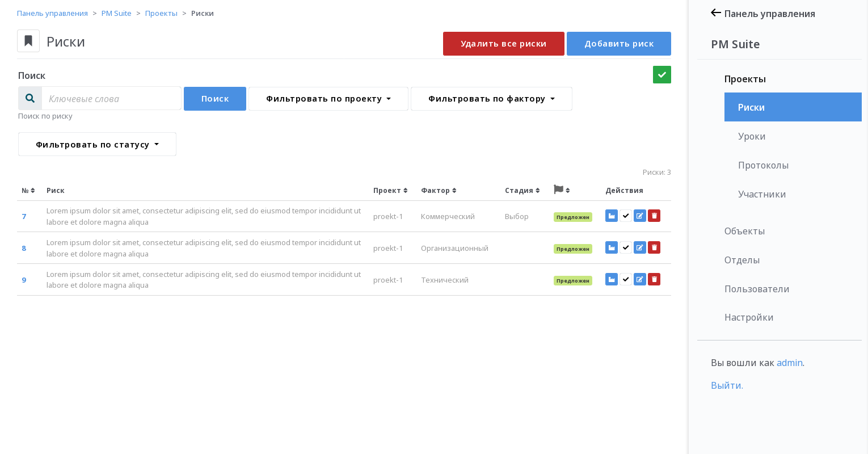Screen dimensions: 868x454
Task: Open risk number 8 link
Action: [x=24, y=248]
